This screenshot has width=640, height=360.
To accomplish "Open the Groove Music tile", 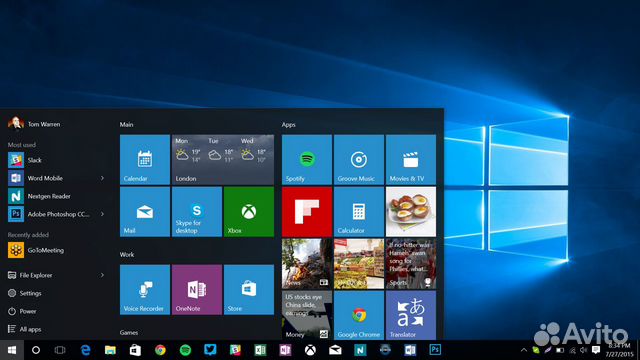I will click(359, 160).
